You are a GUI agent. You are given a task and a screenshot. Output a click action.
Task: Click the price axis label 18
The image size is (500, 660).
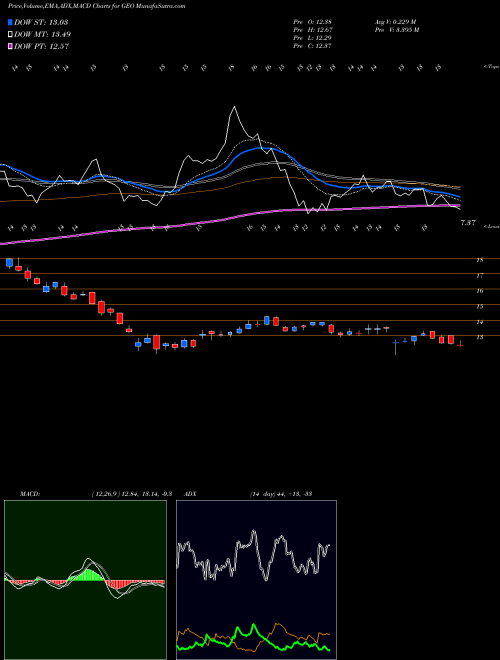pos(479,260)
